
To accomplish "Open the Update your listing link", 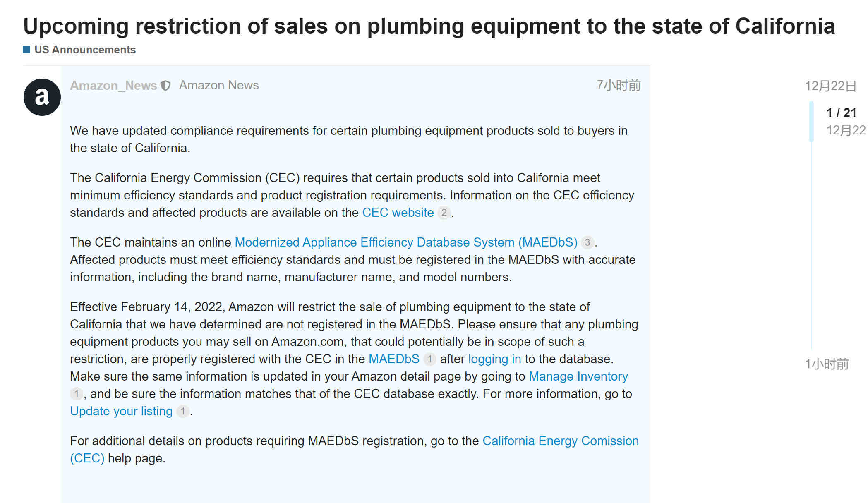I will 121,411.
